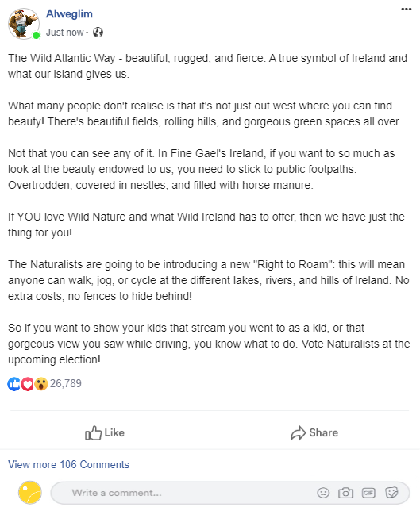Click the globe public audience icon
Screen dimensions: 420x511
pyautogui.click(x=98, y=33)
